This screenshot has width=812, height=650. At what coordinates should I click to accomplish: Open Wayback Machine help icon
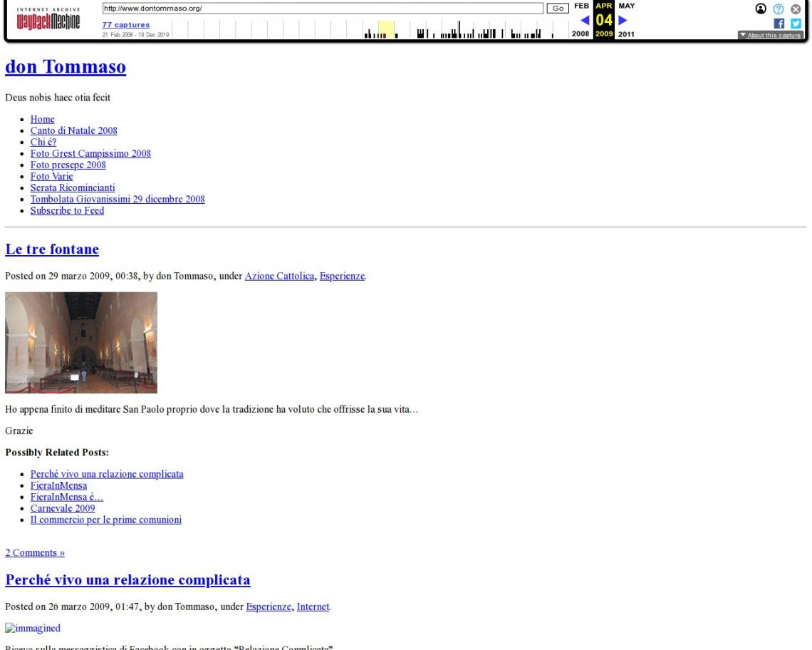click(x=778, y=9)
